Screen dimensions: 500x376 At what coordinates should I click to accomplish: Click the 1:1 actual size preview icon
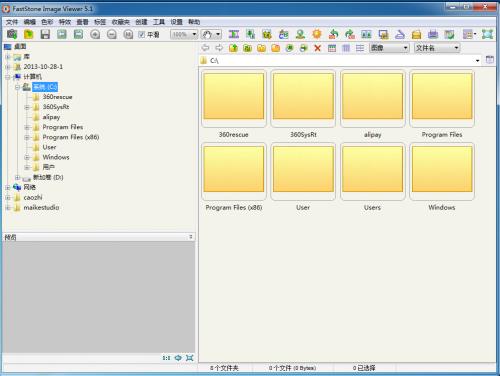(166, 358)
